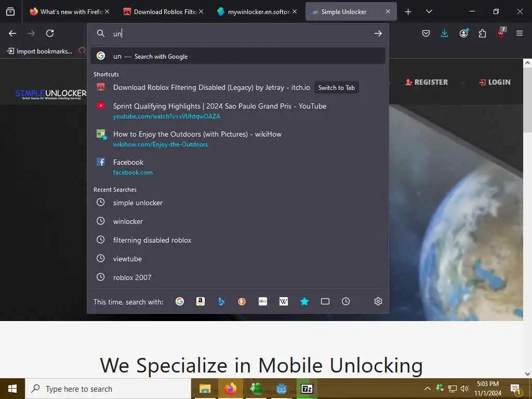Expand the list all tabs chevron
The image size is (532, 399).
[429, 12]
